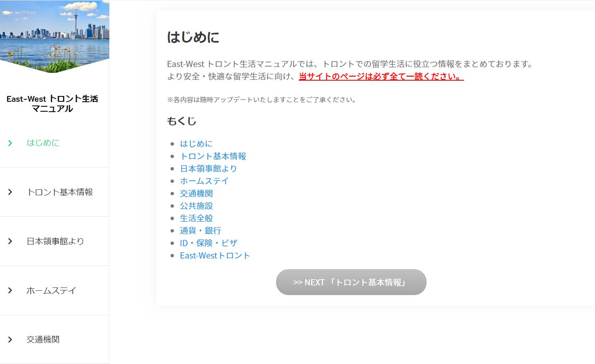Image resolution: width=595 pixels, height=364 pixels.
Task: Open the ホームステイ link in the contents list
Action: 204,181
